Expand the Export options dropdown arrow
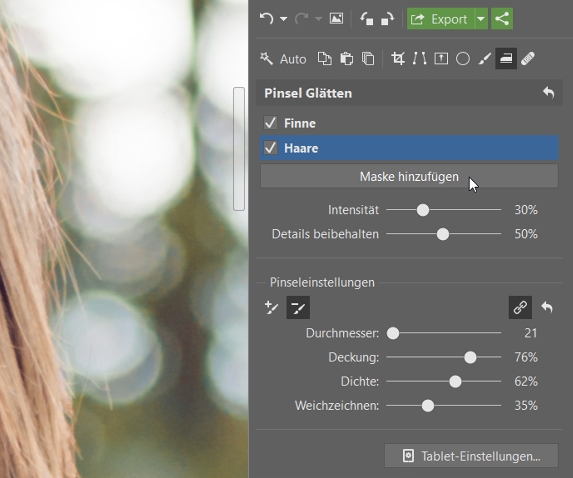573x478 pixels. tap(481, 19)
